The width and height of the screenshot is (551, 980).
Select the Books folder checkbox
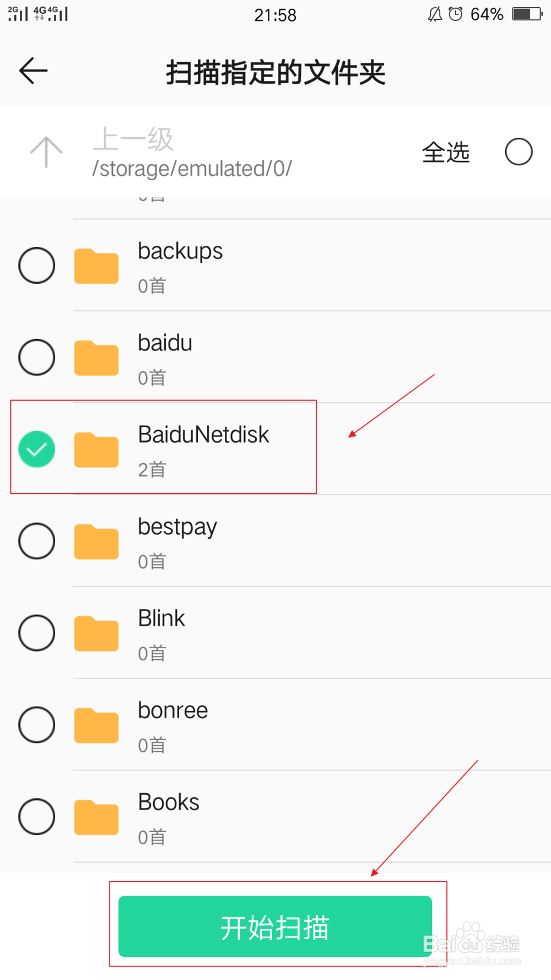tap(37, 816)
